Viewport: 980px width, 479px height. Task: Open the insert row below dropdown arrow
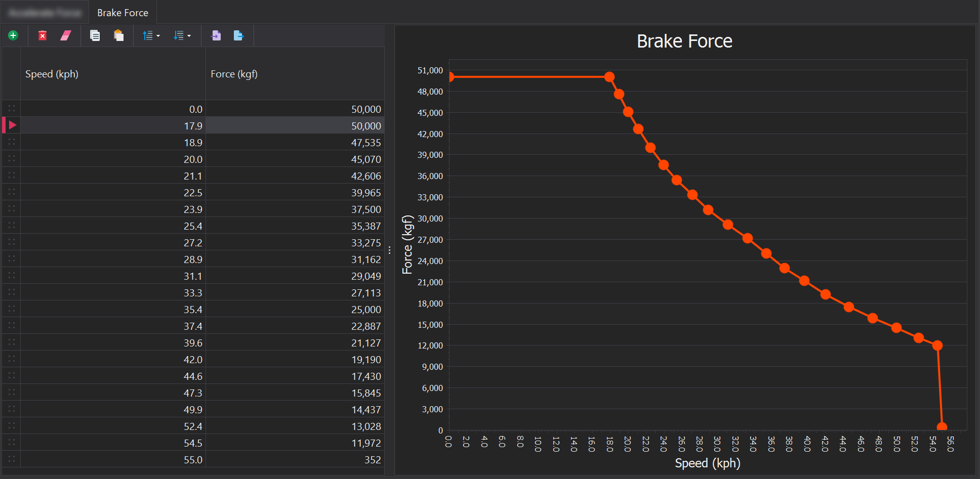point(189,36)
